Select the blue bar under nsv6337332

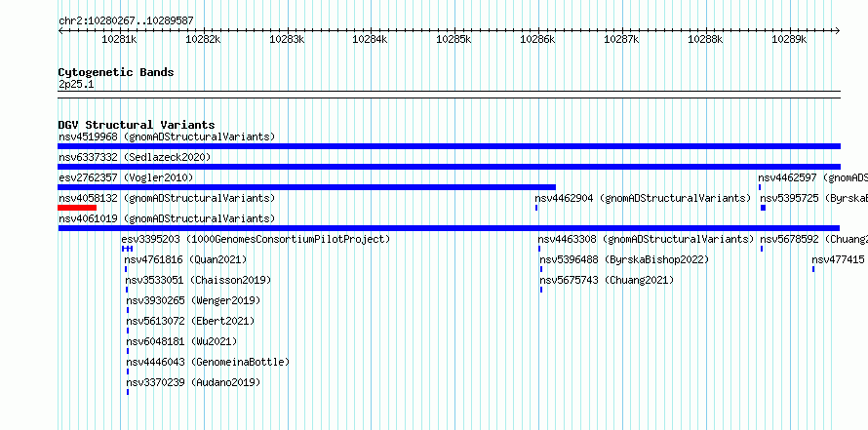click(449, 167)
